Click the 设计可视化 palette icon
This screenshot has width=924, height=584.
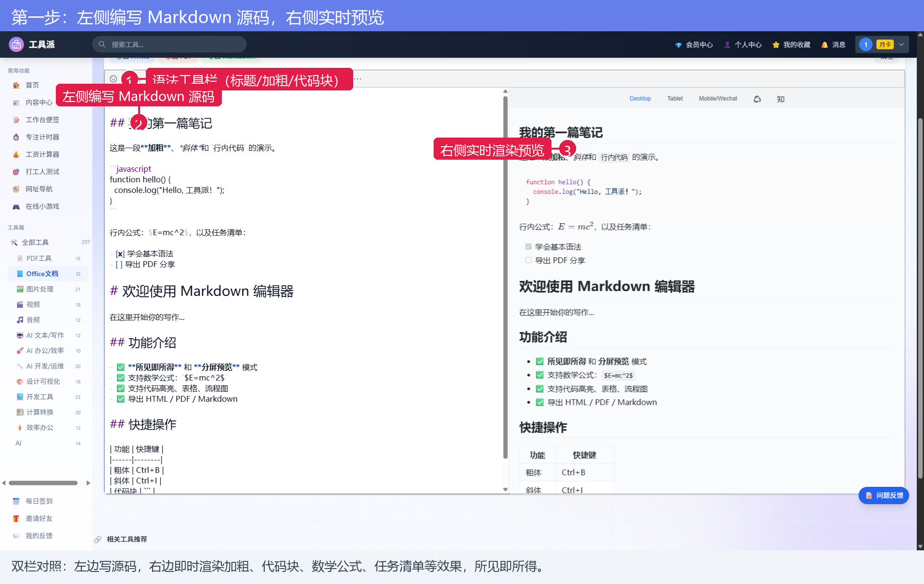tap(20, 381)
